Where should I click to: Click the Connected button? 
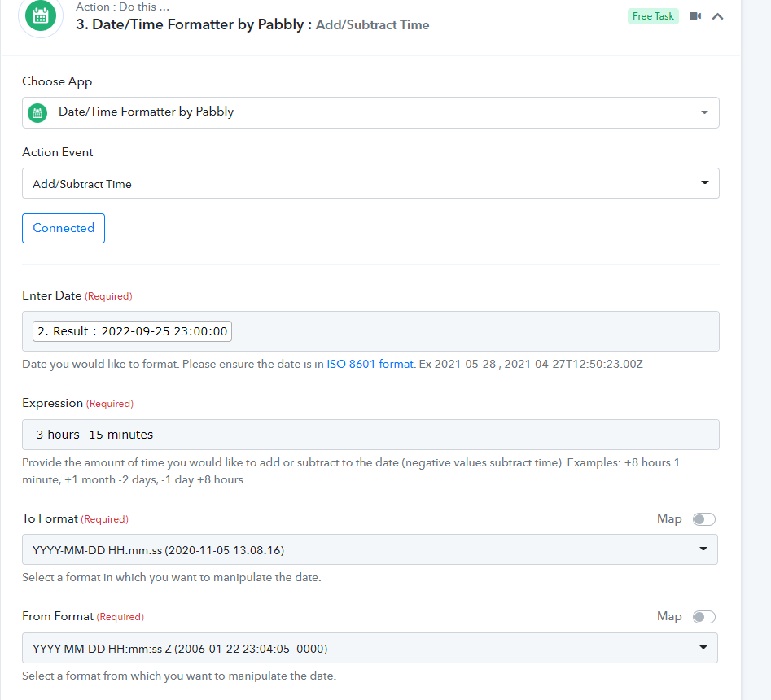click(x=64, y=228)
